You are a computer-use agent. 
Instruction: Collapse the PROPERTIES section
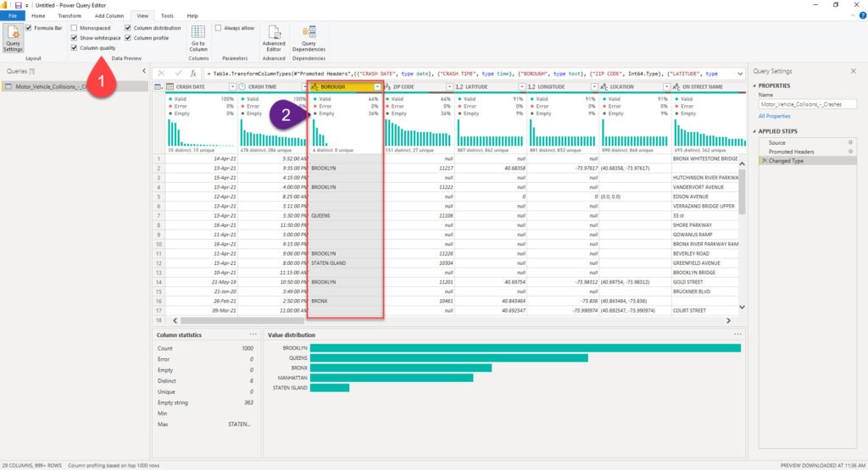tap(754, 86)
